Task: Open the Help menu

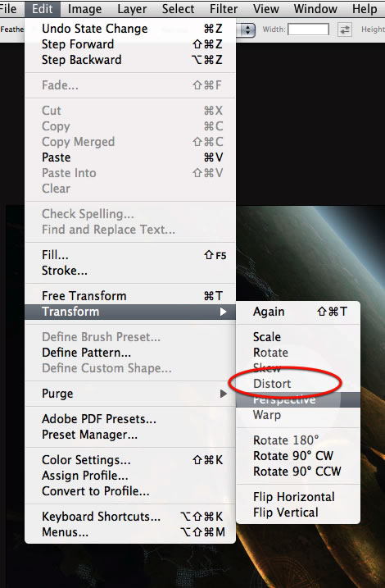Action: [365, 9]
